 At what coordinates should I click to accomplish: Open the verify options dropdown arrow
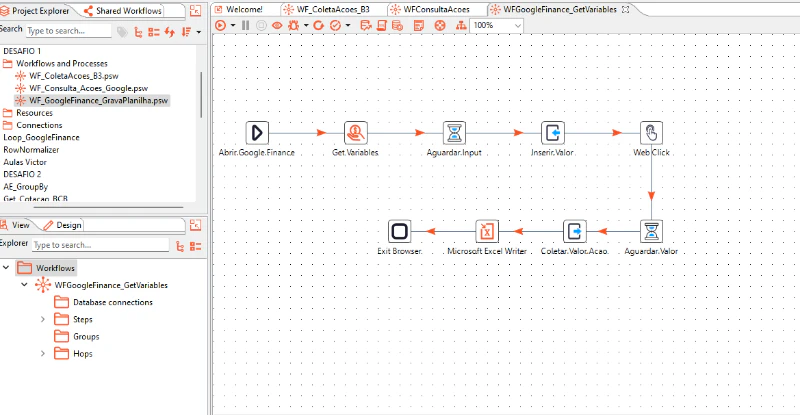[x=348, y=25]
